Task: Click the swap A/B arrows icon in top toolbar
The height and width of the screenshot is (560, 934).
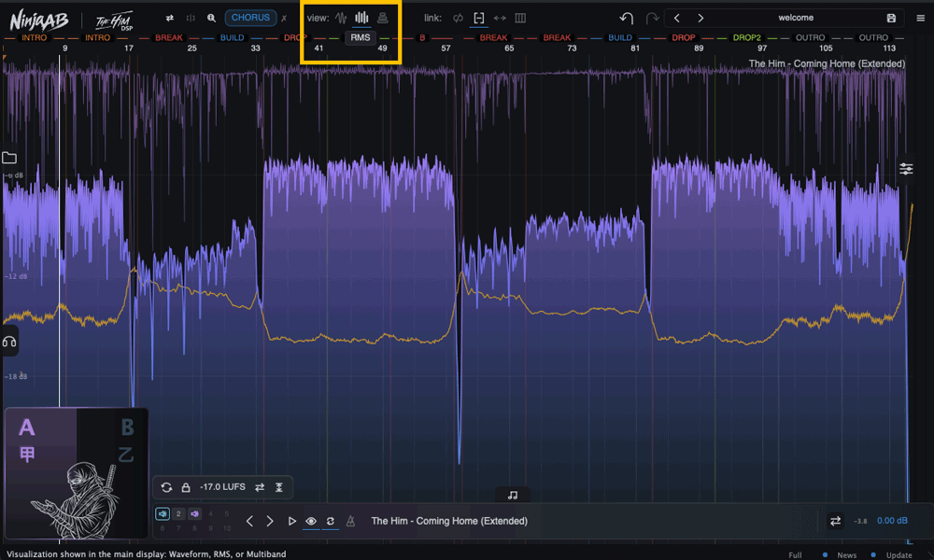Action: point(170,18)
